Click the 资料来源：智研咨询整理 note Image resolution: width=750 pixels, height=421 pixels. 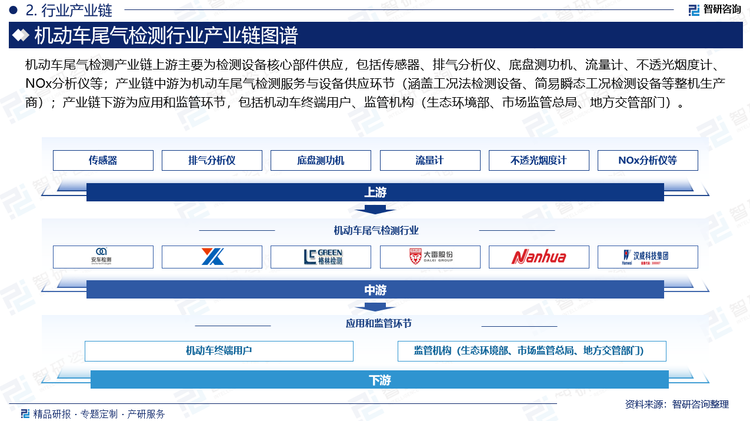(x=676, y=404)
